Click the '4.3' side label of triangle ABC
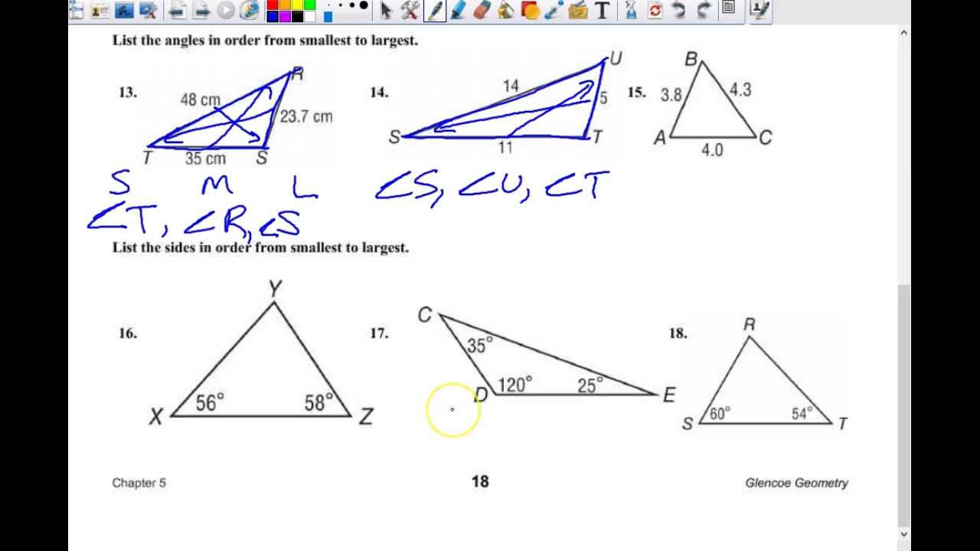 pos(740,90)
